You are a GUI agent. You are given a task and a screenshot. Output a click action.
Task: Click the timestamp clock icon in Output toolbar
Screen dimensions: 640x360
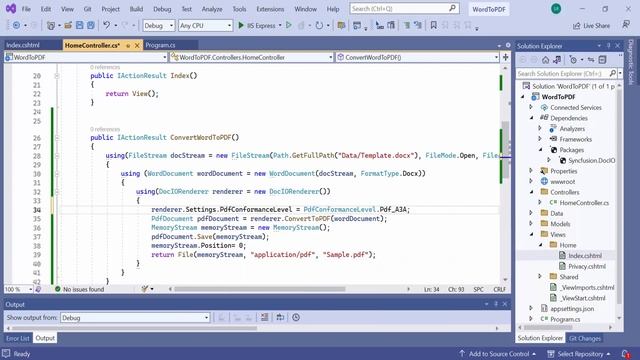(x=296, y=317)
